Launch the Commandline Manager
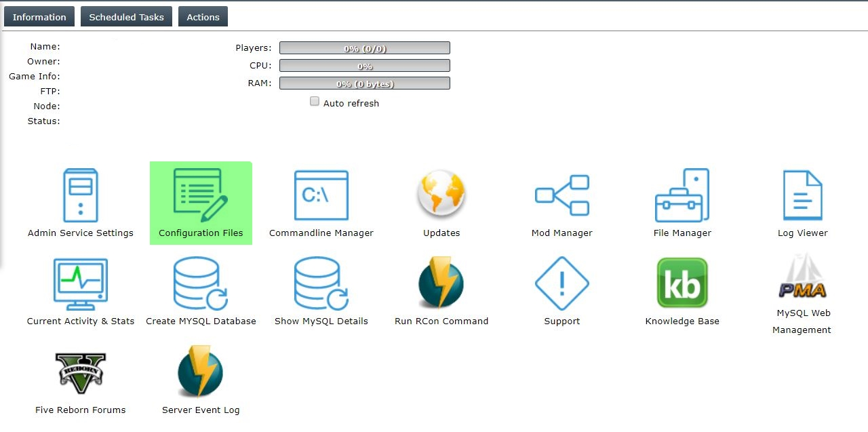Image resolution: width=868 pixels, height=432 pixels. (x=321, y=196)
